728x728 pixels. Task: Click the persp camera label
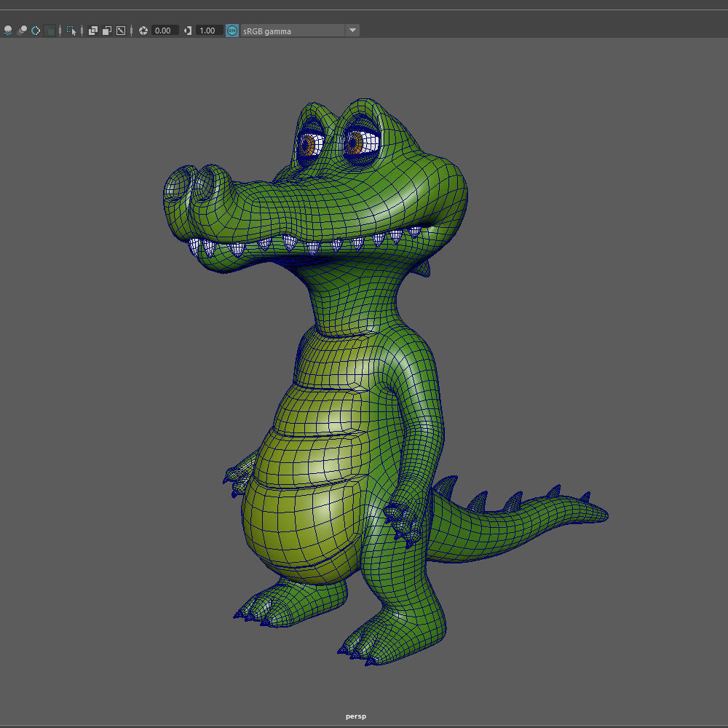[x=356, y=716]
